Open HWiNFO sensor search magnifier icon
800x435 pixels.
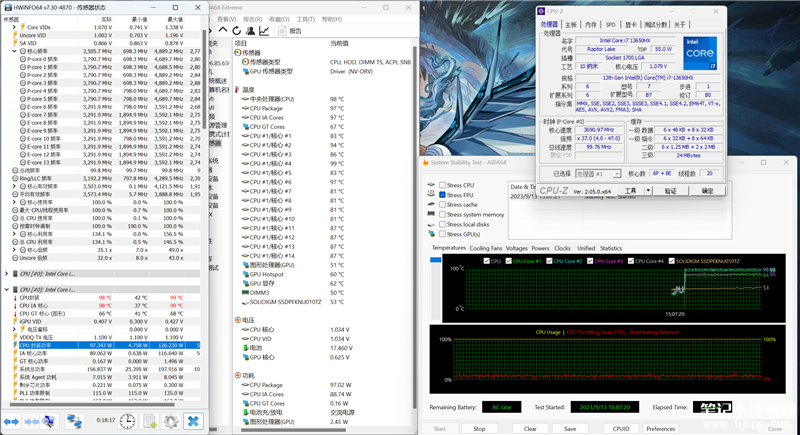pyautogui.click(x=49, y=421)
